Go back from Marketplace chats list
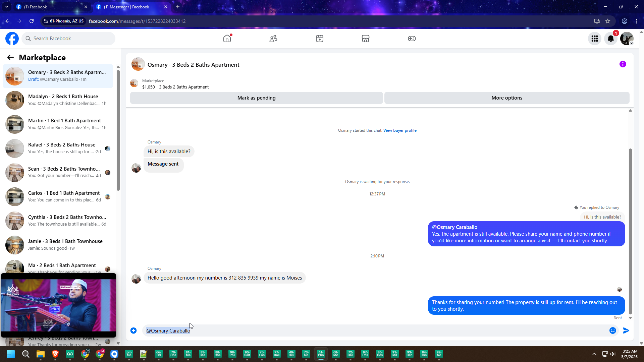Image resolution: width=644 pixels, height=362 pixels. [10, 57]
